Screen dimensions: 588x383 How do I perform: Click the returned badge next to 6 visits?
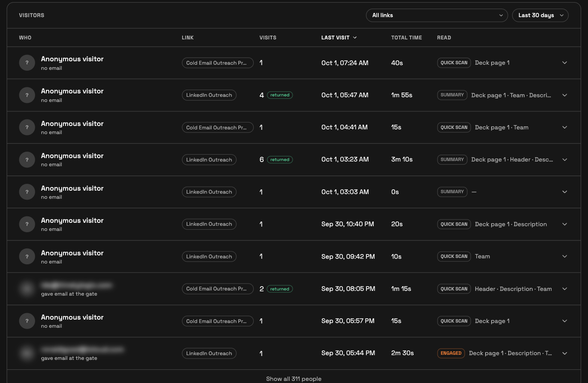(280, 160)
